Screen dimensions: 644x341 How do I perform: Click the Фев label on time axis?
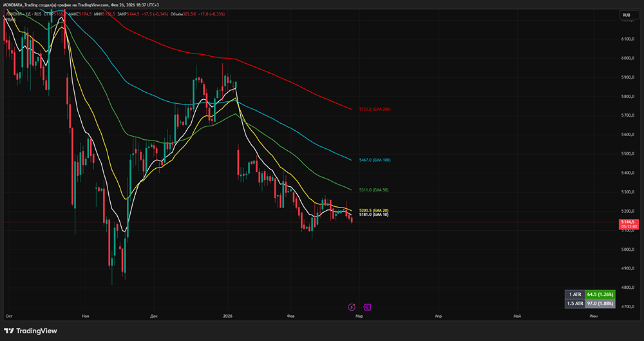(x=291, y=316)
